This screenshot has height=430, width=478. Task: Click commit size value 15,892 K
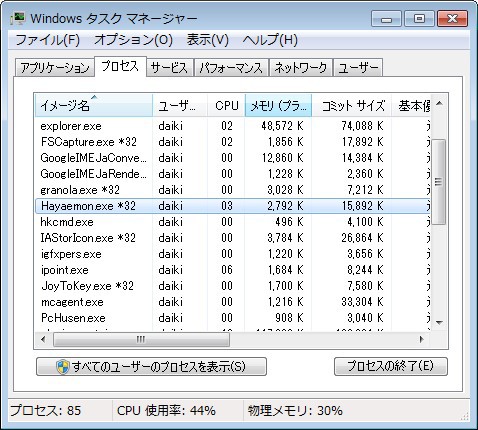(x=363, y=206)
